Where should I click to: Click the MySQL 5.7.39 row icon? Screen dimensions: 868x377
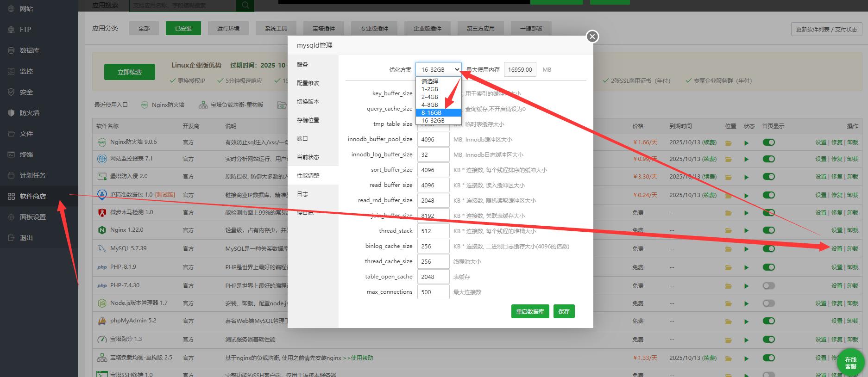pos(102,248)
